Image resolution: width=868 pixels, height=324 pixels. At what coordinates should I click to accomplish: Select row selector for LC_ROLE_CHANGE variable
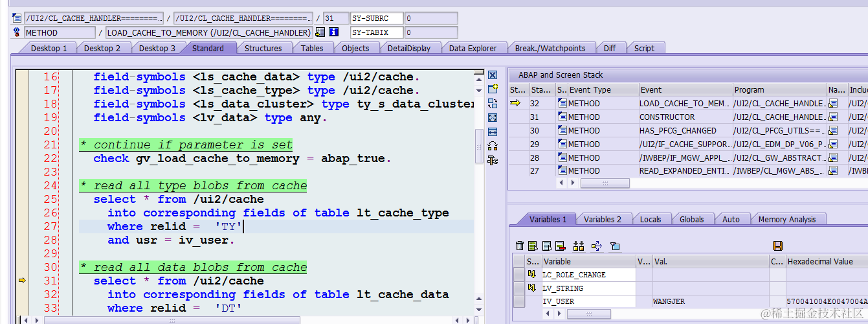point(519,275)
